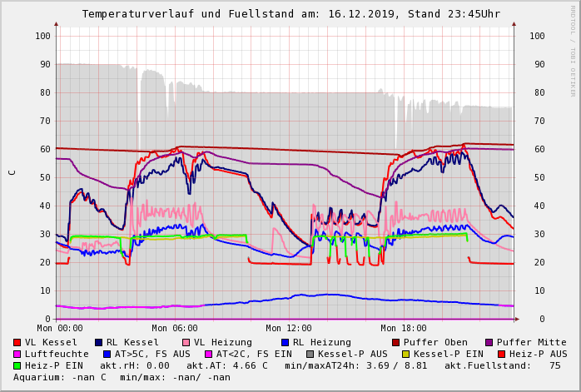Click the Mon 18:00 time axis label

(403, 328)
